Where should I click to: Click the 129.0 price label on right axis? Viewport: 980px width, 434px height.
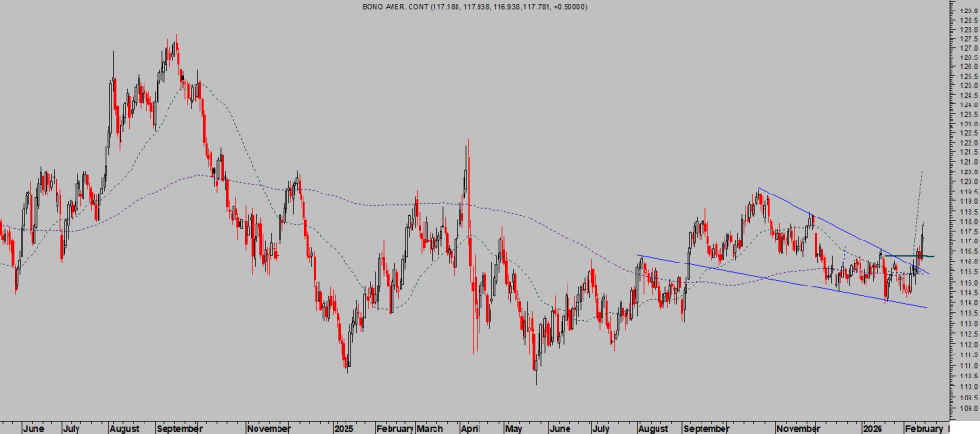tap(964, 10)
